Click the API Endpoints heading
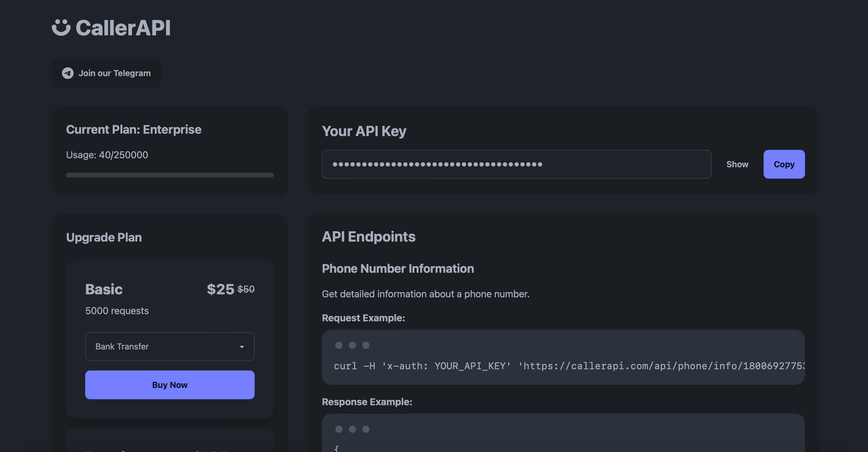The height and width of the screenshot is (452, 868). pyautogui.click(x=369, y=236)
